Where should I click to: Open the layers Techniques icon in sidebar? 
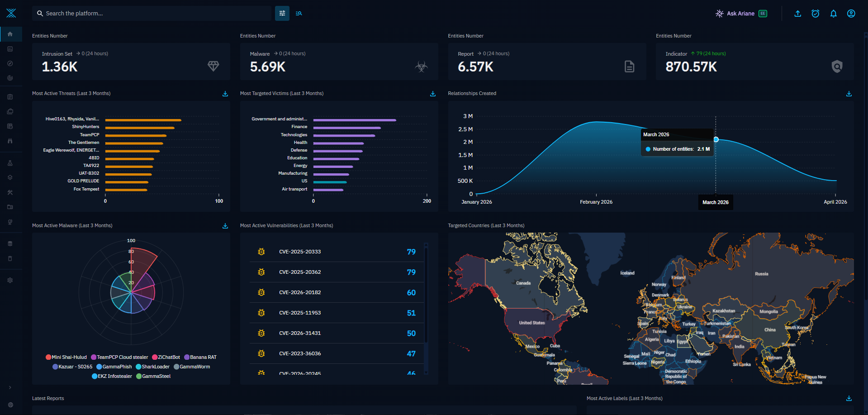tap(10, 177)
